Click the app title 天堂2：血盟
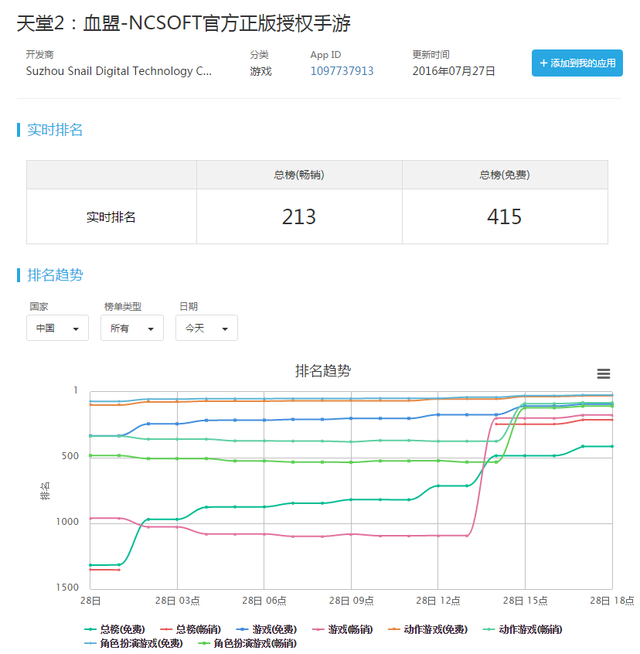The width and height of the screenshot is (640, 654). [x=183, y=23]
